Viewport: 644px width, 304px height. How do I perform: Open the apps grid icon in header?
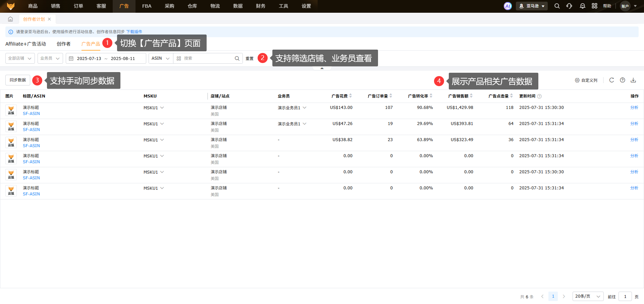point(594,6)
